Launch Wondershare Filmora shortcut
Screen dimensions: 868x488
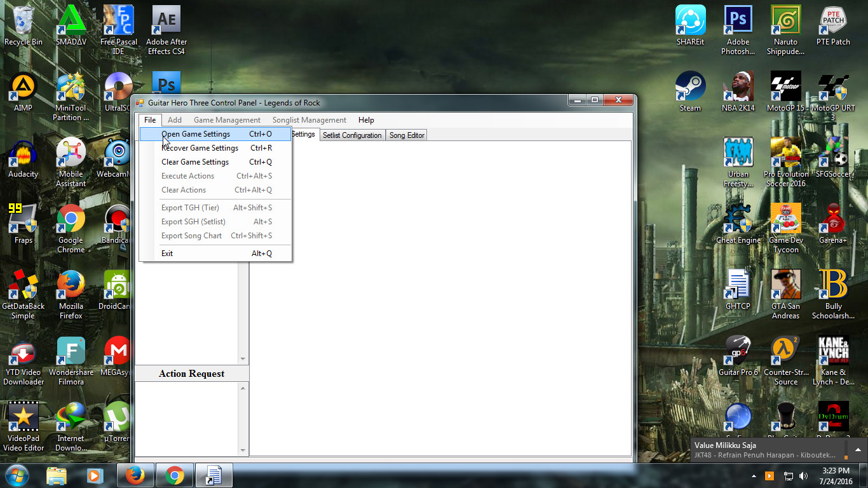(71, 361)
